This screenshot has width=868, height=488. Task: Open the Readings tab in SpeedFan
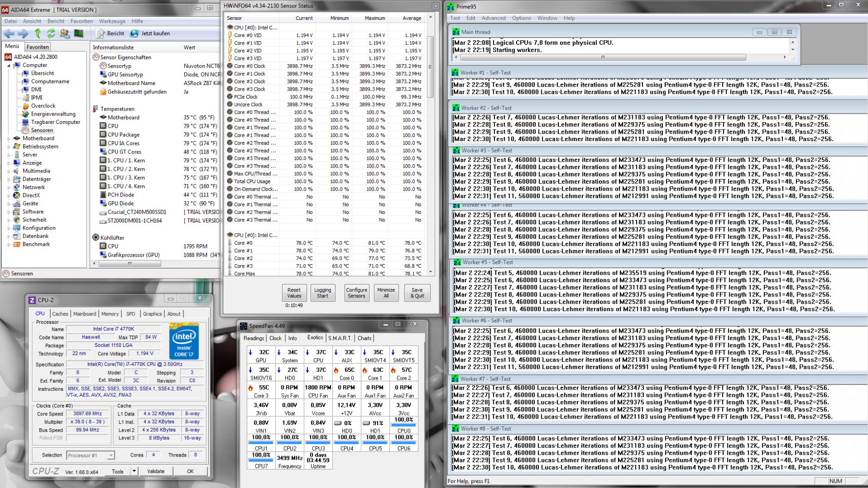[254, 338]
